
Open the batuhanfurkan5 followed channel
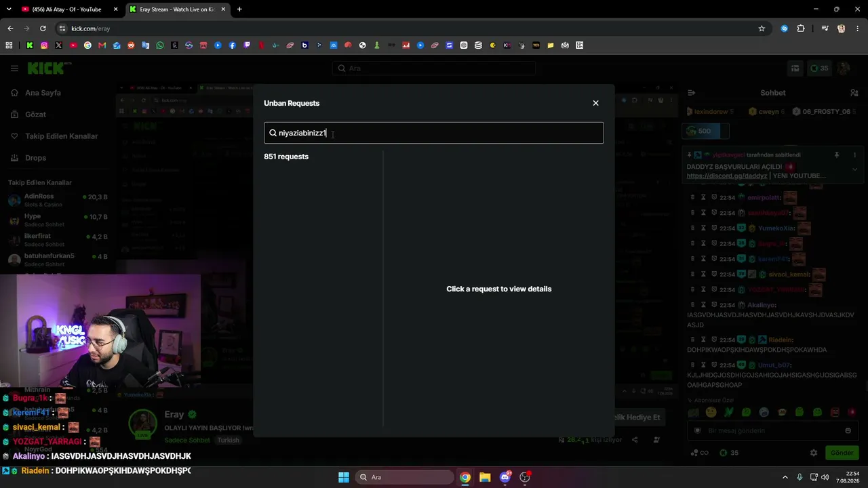(58, 260)
